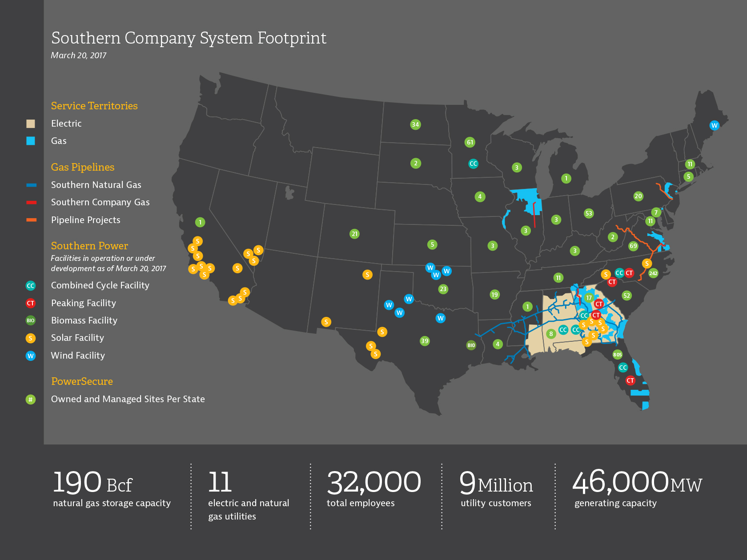Click the Wind Facility legend icon

coord(30,356)
